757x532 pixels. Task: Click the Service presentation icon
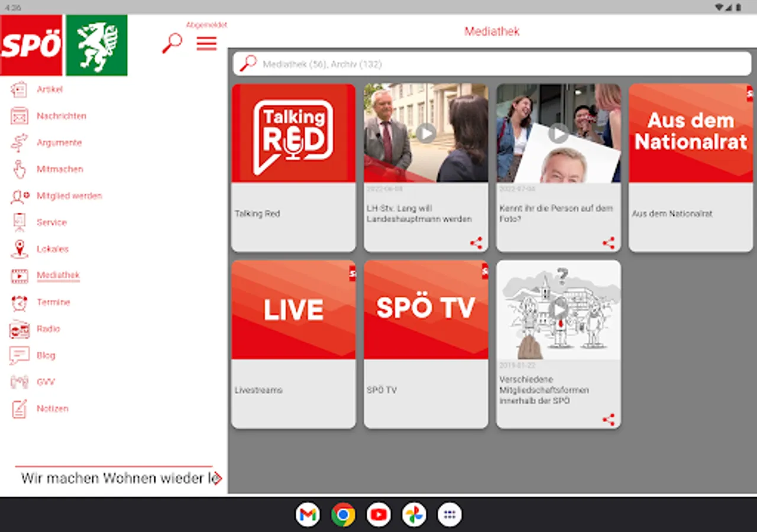pyautogui.click(x=19, y=222)
